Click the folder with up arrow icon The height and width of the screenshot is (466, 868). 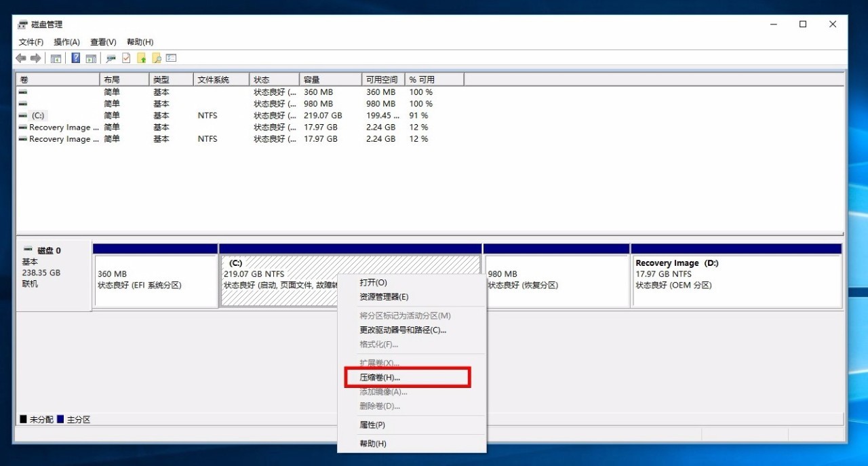[x=141, y=58]
